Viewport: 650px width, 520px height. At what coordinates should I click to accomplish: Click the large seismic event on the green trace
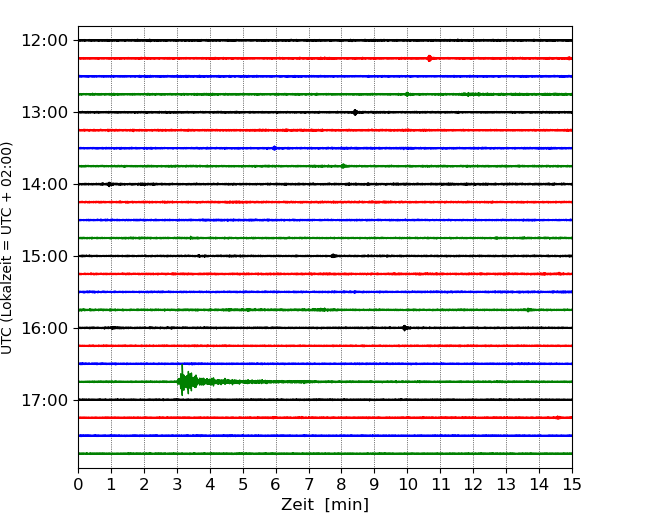(x=185, y=381)
